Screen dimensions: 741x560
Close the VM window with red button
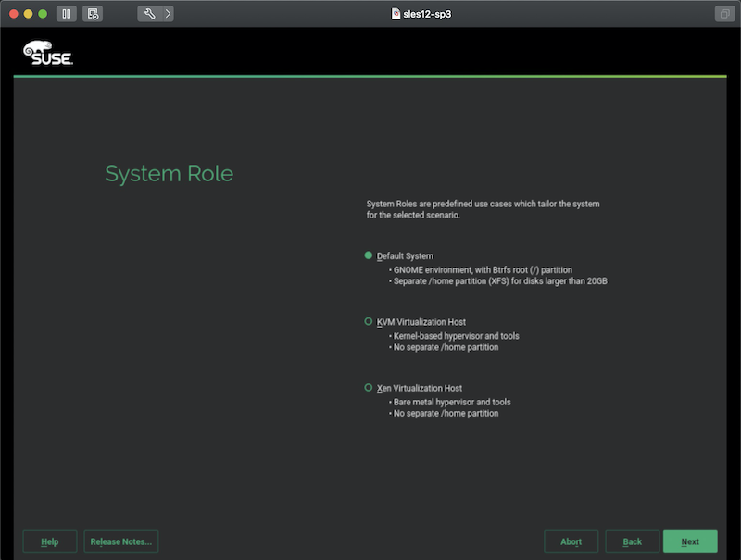pyautogui.click(x=14, y=14)
